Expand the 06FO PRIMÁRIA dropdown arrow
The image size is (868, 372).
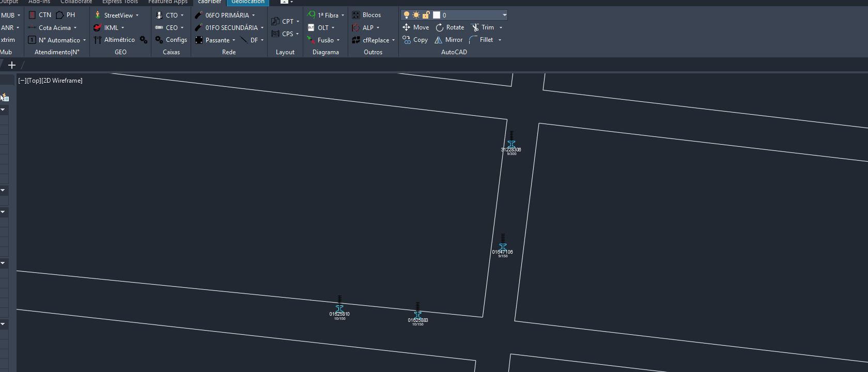tap(254, 16)
